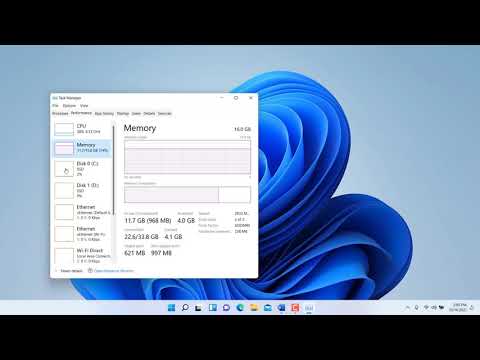Collapse view with Fewer details
The image size is (480, 360).
click(x=69, y=271)
